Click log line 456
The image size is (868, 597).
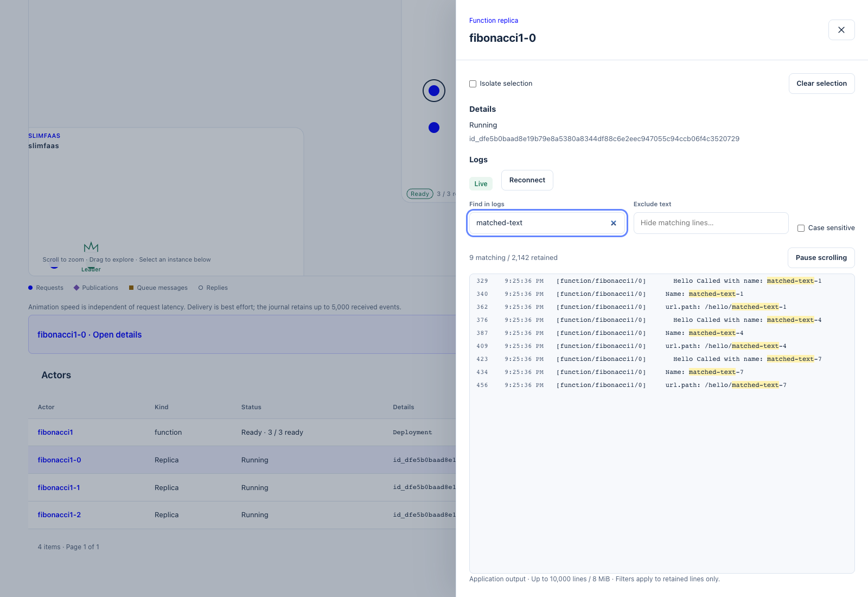(x=662, y=385)
